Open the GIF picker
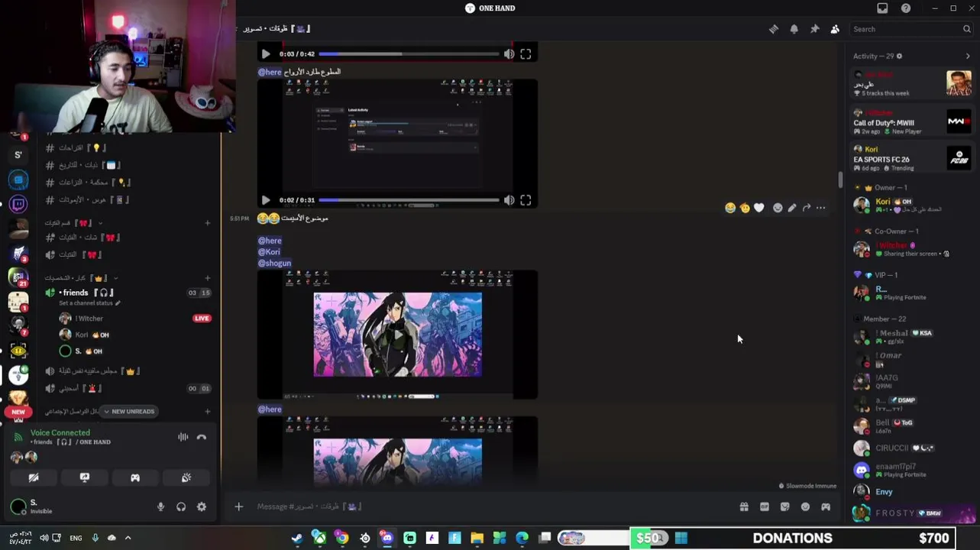980x550 pixels. 765,506
